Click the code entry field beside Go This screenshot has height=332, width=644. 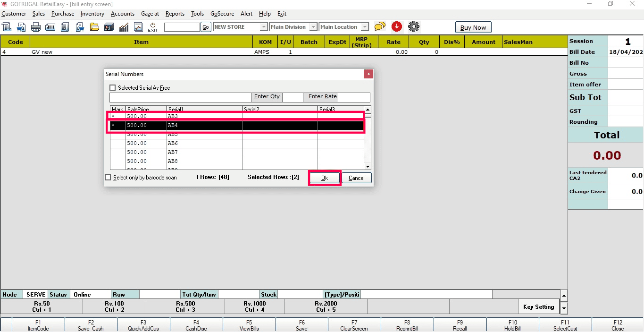coord(182,27)
